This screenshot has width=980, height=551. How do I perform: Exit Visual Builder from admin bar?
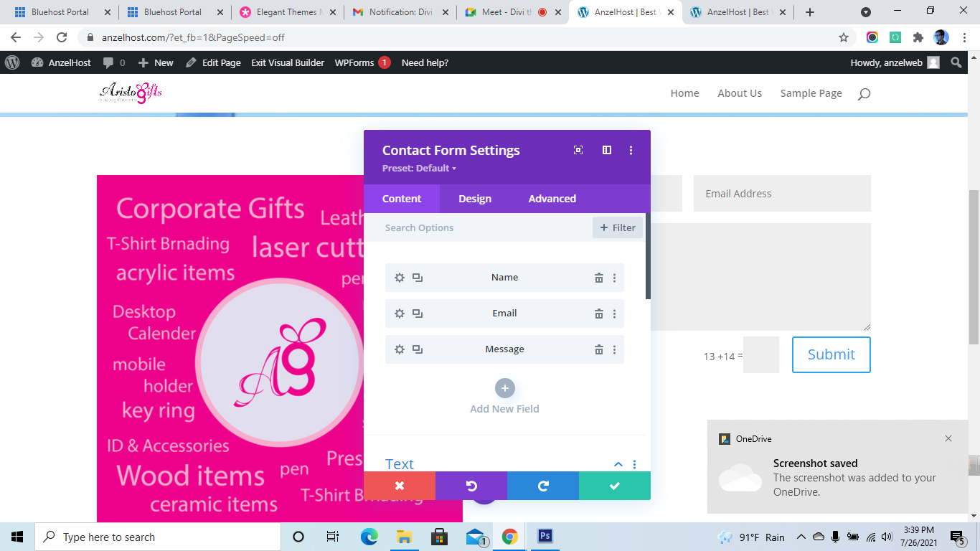coord(288,62)
